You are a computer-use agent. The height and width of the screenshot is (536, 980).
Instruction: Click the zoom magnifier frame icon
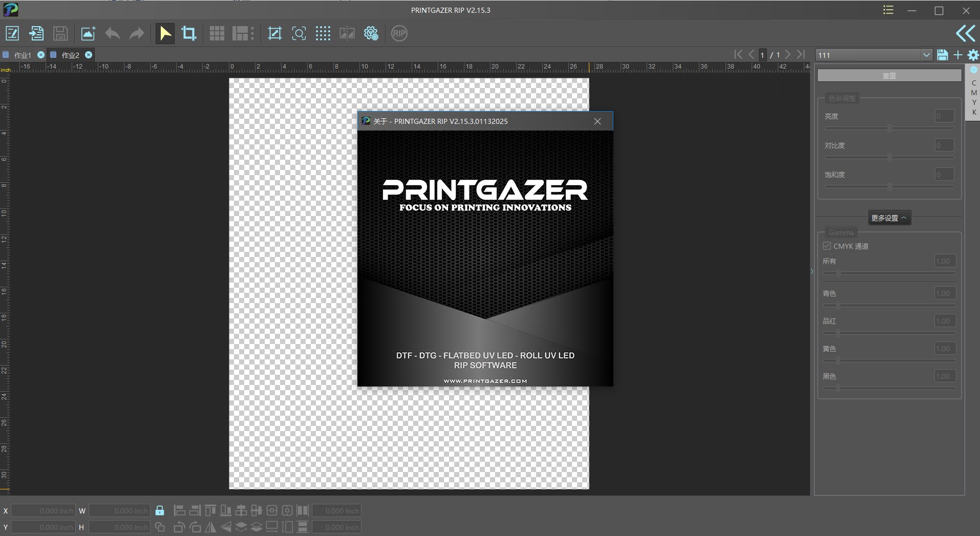(x=299, y=34)
